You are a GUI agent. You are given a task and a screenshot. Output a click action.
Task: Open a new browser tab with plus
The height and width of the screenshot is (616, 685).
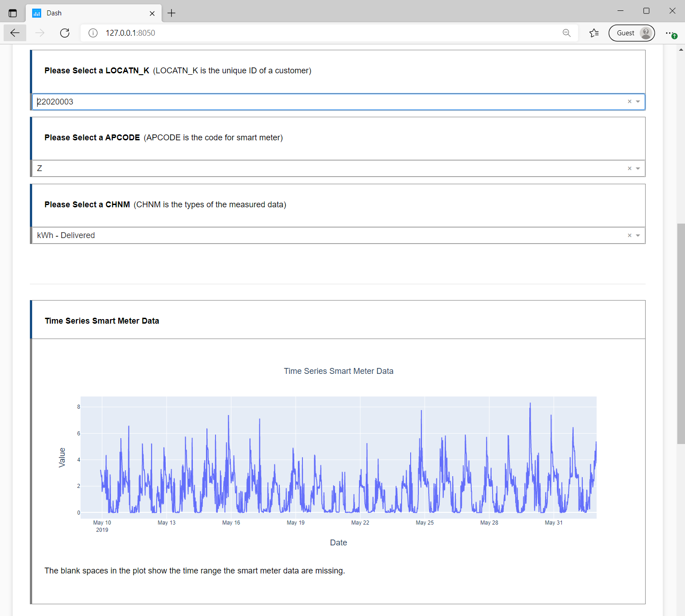pos(171,13)
